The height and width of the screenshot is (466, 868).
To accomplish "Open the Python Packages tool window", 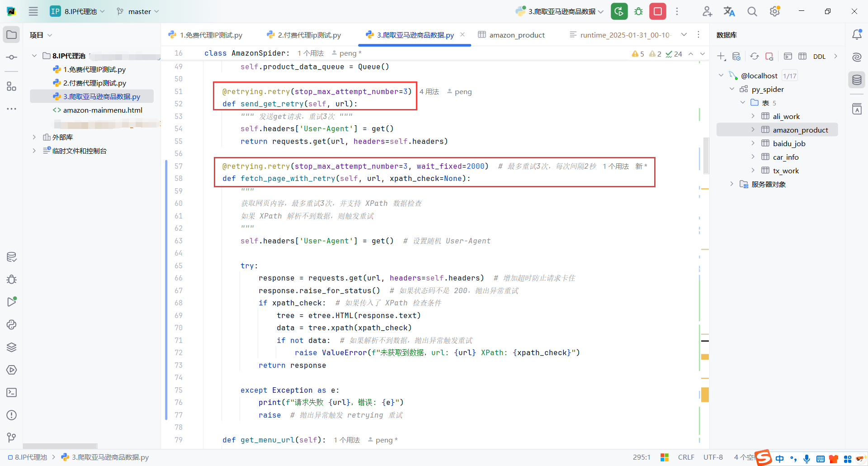I will pyautogui.click(x=11, y=347).
